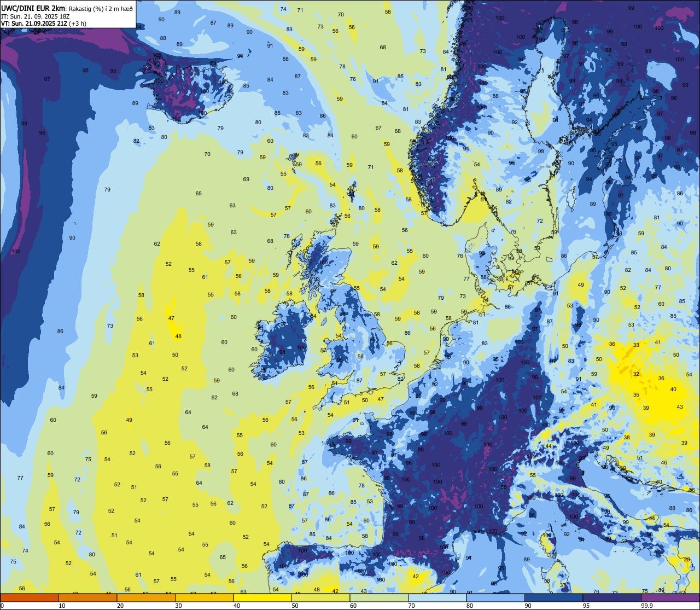Click the humidity value "29" on the map
This screenshot has height=610, width=700.
[687, 559]
